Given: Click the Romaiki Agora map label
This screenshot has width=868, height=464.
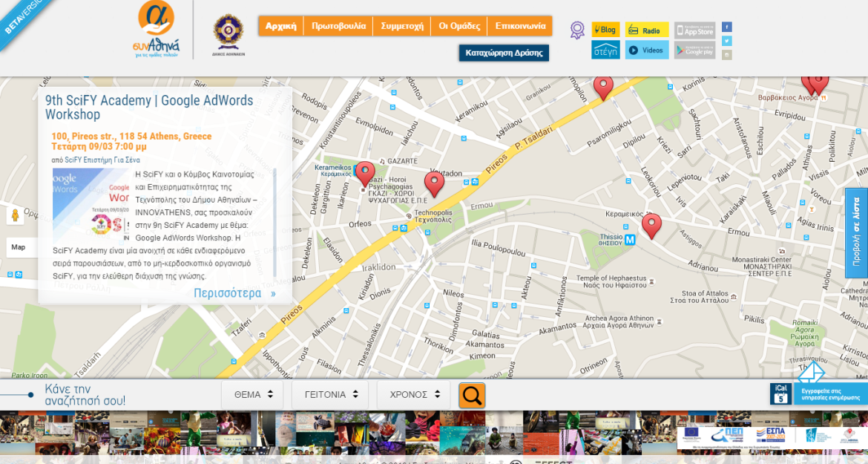Looking at the screenshot, I should tap(805, 333).
